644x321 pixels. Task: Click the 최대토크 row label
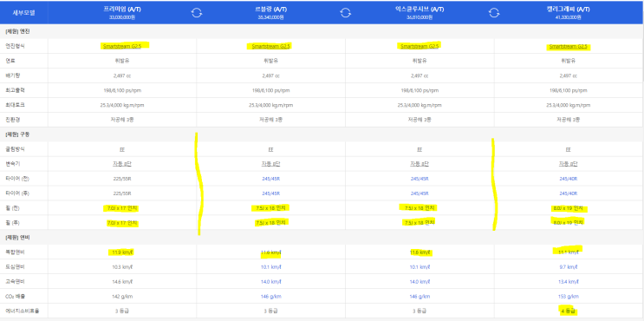coord(15,105)
